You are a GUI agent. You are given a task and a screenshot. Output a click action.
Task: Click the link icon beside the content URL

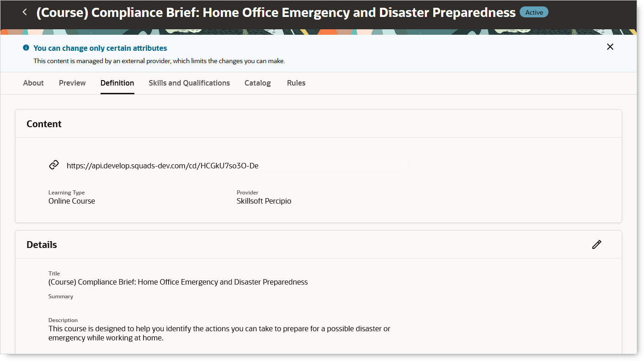click(x=54, y=165)
